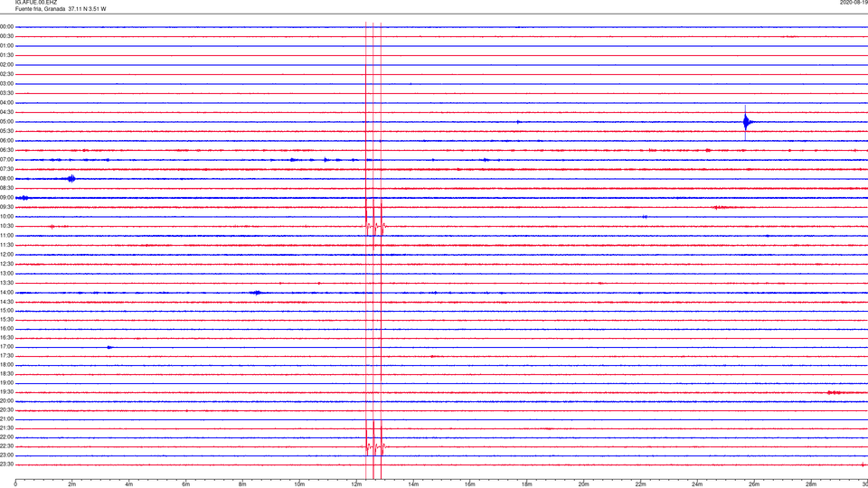Click the 23:30 time label
The width and height of the screenshot is (868, 488).
coord(6,465)
